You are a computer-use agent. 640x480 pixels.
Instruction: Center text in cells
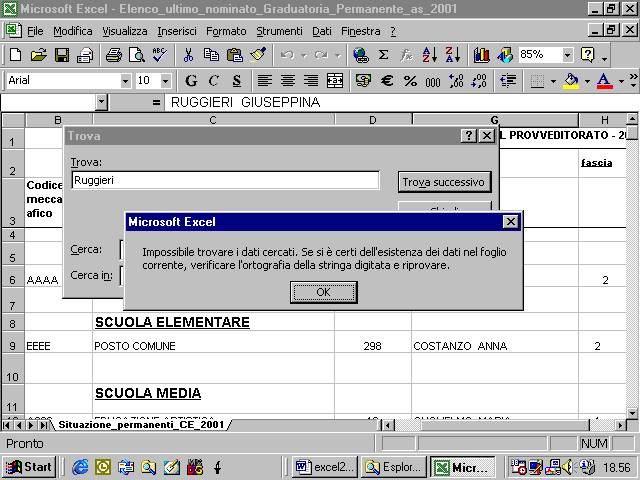coord(288,81)
